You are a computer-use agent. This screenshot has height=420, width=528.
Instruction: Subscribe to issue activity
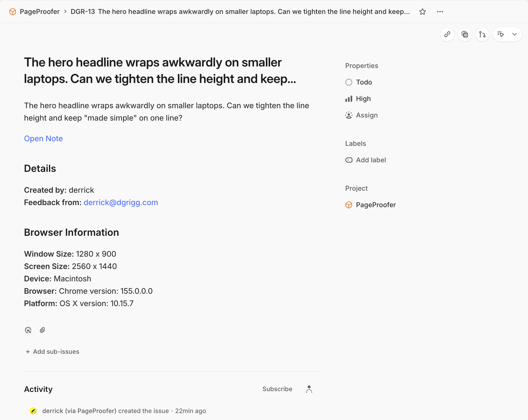(x=277, y=389)
